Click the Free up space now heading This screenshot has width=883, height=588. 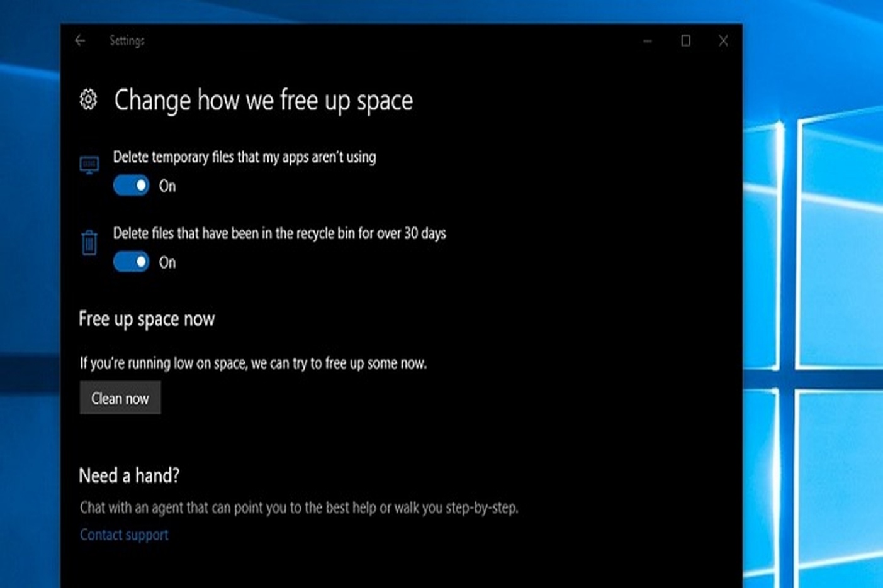point(147,319)
